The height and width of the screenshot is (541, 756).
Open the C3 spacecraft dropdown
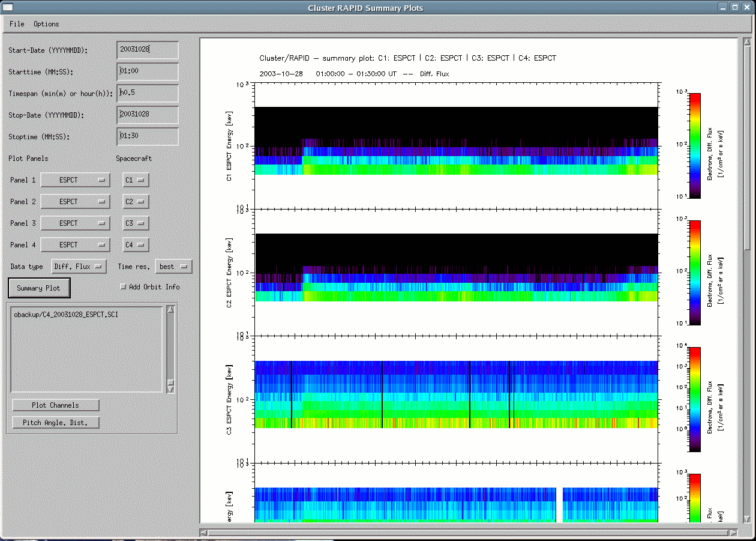tap(136, 223)
